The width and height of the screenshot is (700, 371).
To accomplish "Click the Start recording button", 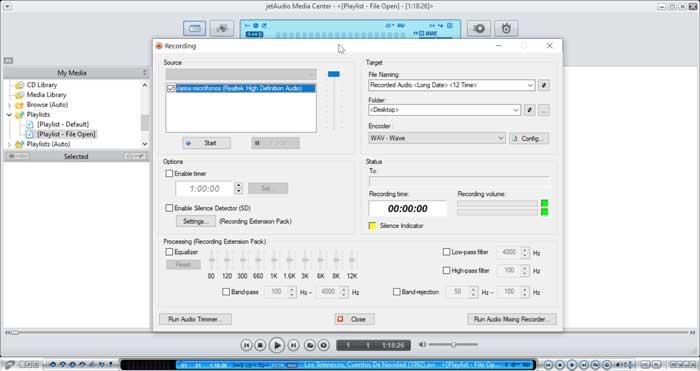I will tap(207, 143).
